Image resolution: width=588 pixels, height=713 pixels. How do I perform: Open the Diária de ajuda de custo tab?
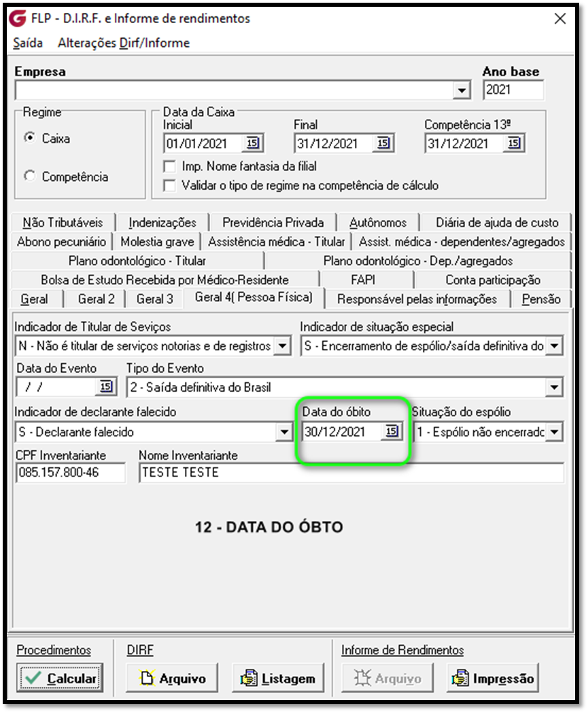[497, 222]
